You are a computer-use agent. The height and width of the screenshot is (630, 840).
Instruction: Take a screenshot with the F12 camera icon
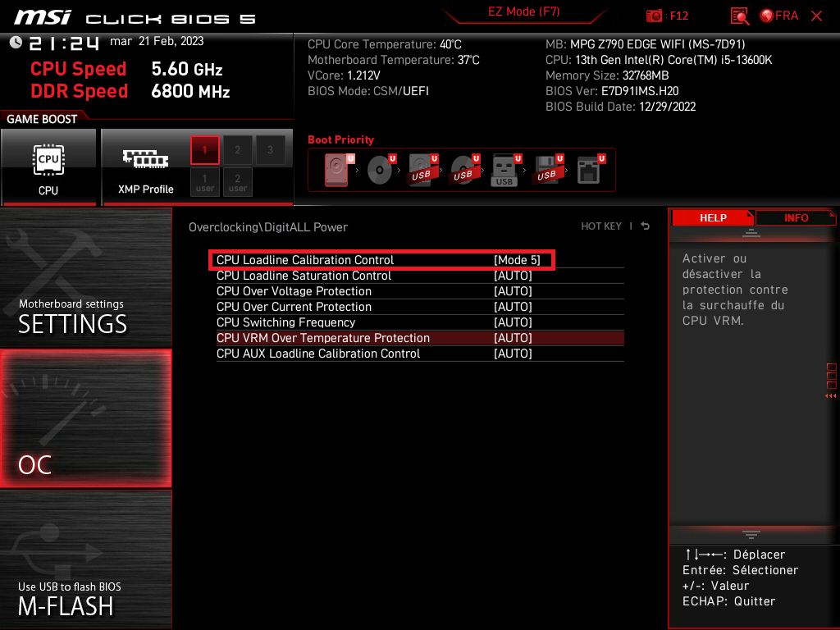pyautogui.click(x=654, y=16)
